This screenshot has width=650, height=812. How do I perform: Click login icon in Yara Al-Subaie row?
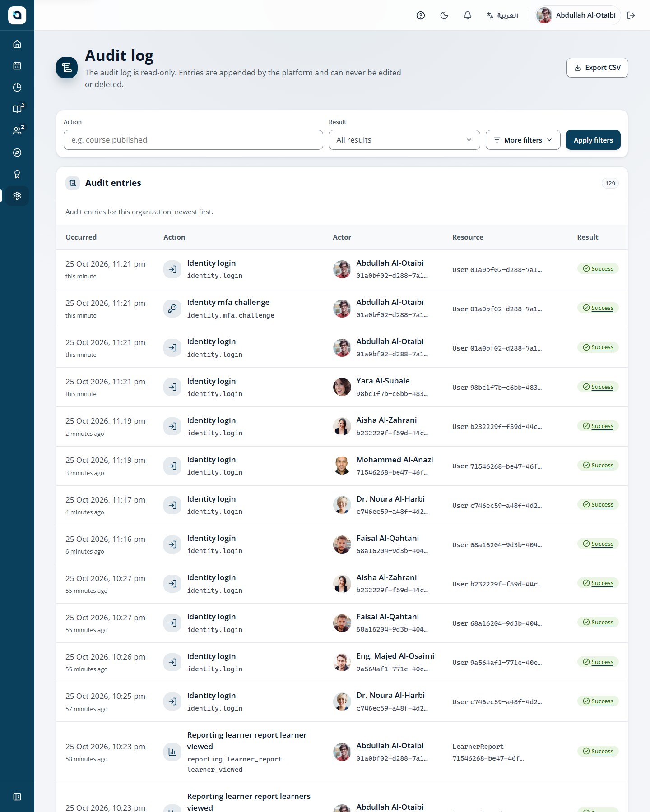coord(172,387)
